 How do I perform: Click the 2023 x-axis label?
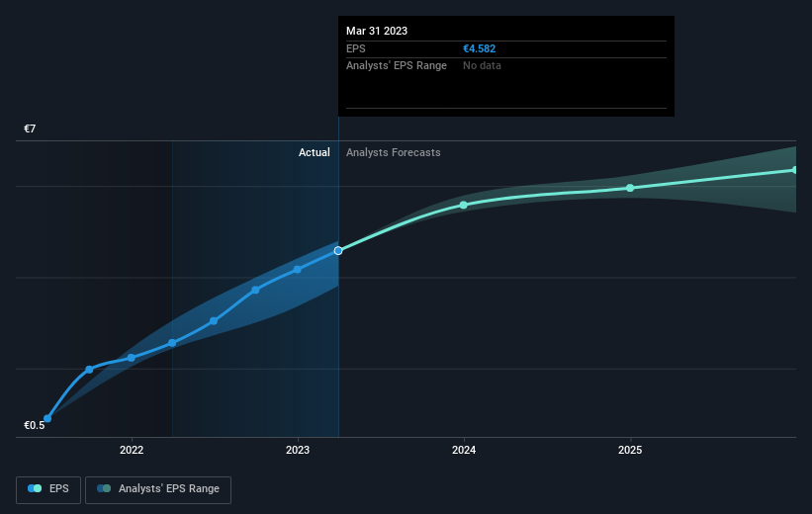298,450
